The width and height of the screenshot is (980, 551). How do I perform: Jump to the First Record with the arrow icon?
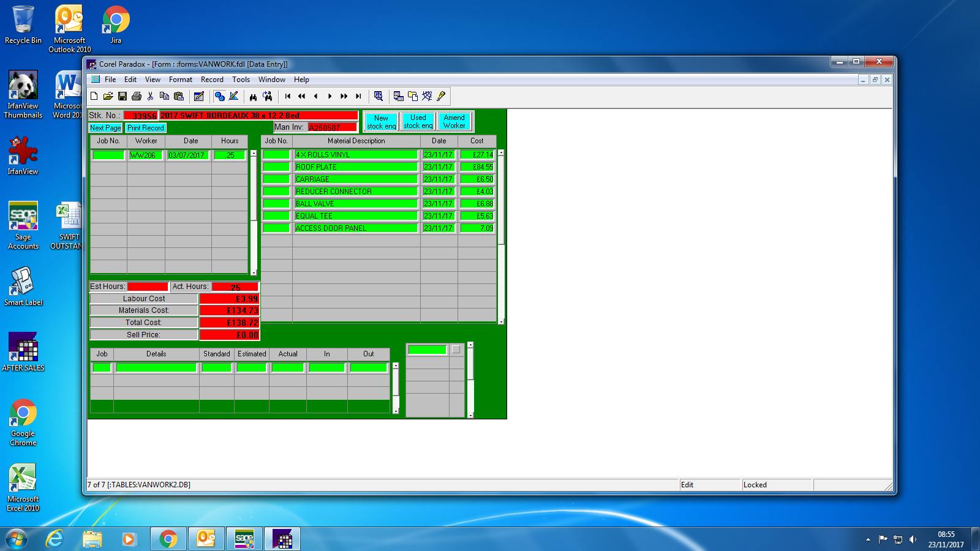pyautogui.click(x=288, y=96)
